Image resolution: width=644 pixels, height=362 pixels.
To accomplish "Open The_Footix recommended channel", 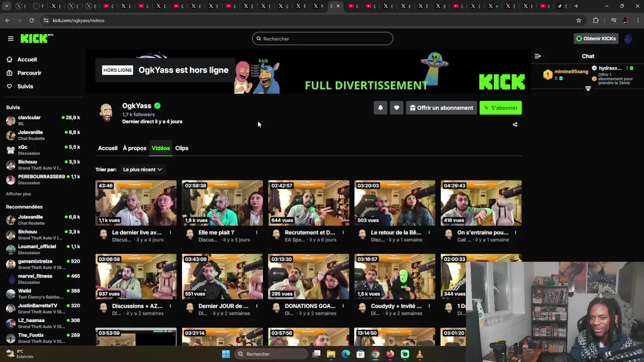I will [43, 338].
